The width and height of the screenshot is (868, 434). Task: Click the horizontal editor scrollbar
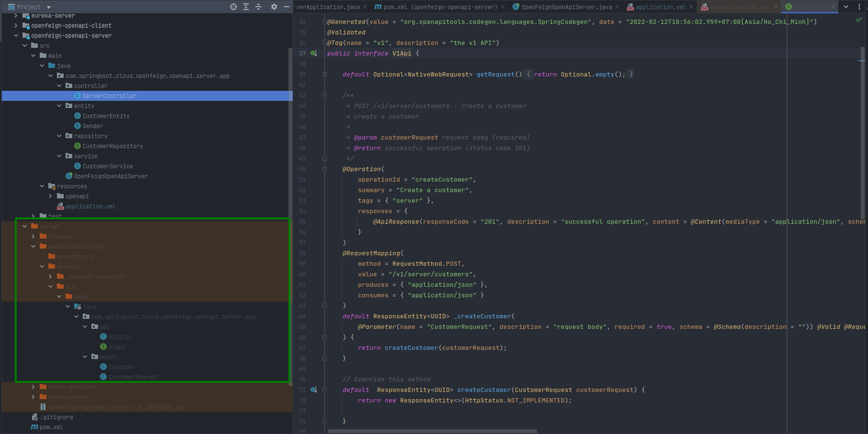coord(431,430)
